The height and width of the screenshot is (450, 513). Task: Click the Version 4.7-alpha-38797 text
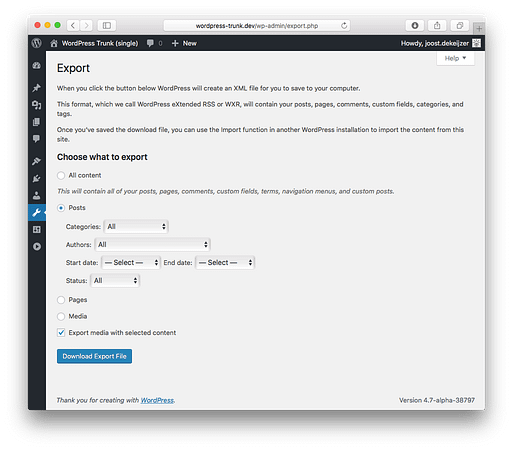coord(437,400)
